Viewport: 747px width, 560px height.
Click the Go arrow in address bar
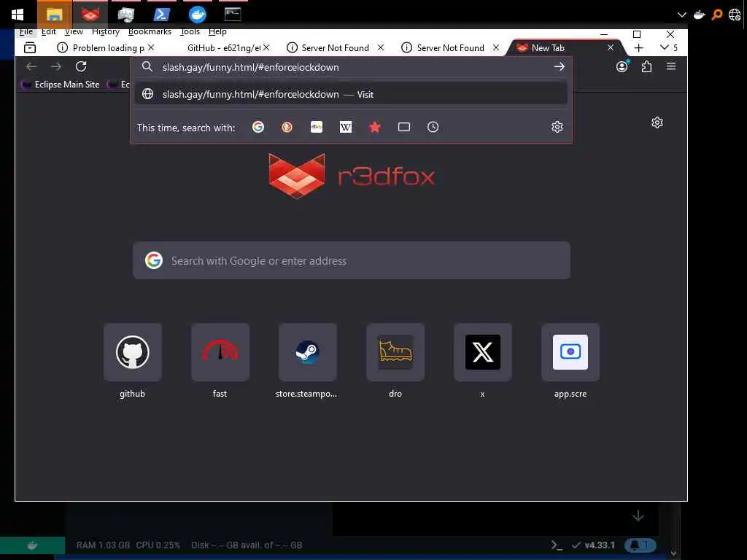pyautogui.click(x=560, y=66)
